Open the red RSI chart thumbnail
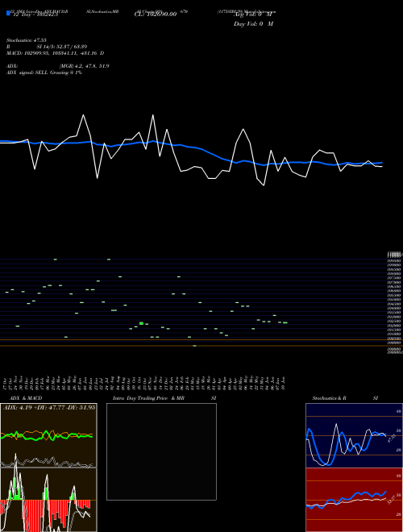Screen dimensions: 403x532 [354, 500]
